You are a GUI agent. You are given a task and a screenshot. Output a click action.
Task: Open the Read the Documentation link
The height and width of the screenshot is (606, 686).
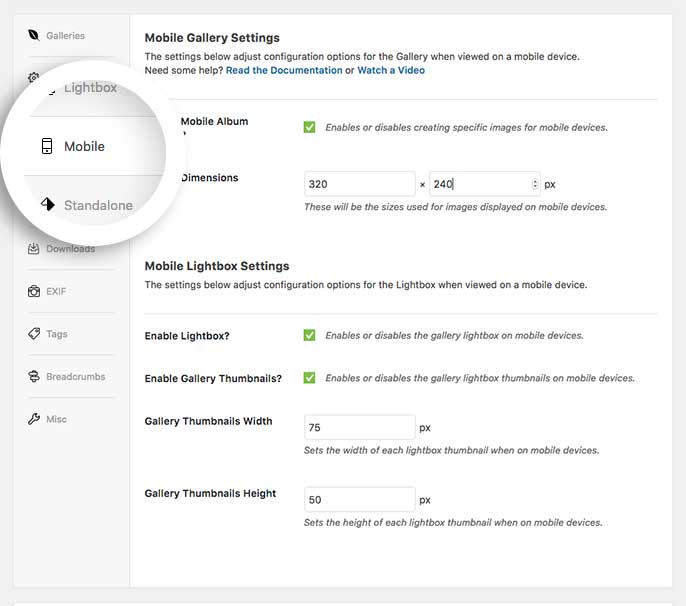(x=284, y=70)
